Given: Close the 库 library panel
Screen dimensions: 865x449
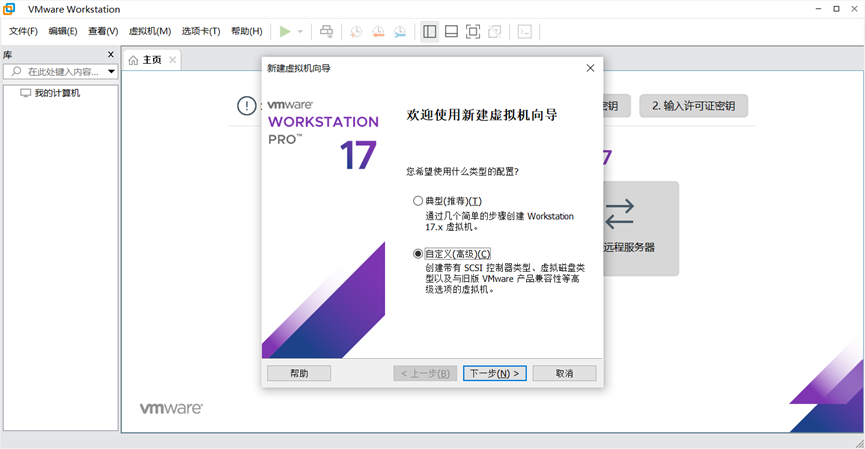Looking at the screenshot, I should (111, 54).
